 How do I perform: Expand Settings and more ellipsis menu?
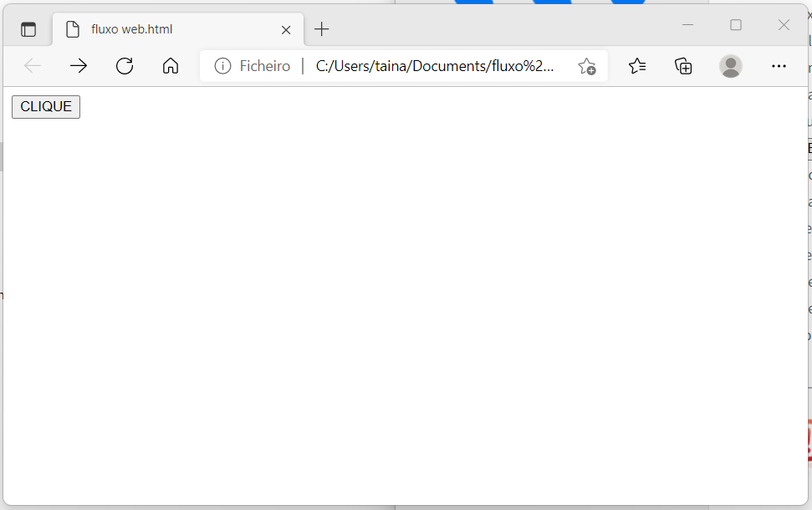point(779,66)
